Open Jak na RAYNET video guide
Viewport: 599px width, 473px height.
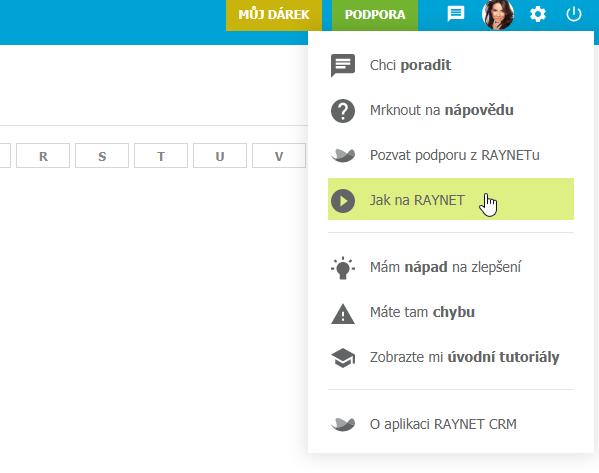451,199
